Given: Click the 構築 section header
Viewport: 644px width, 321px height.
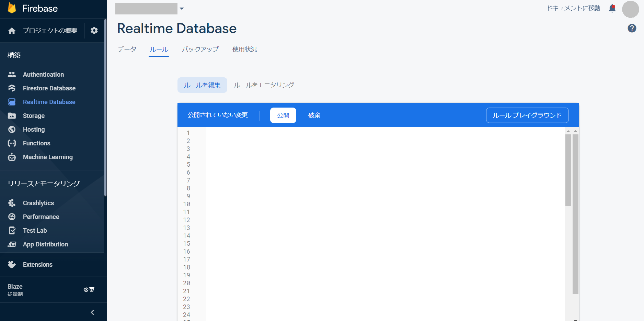Looking at the screenshot, I should click(x=14, y=55).
